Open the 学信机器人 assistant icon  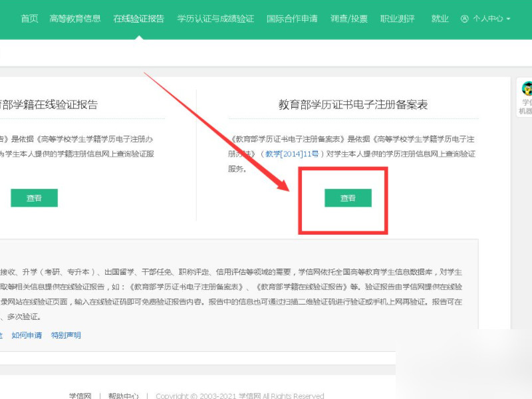coord(526,90)
